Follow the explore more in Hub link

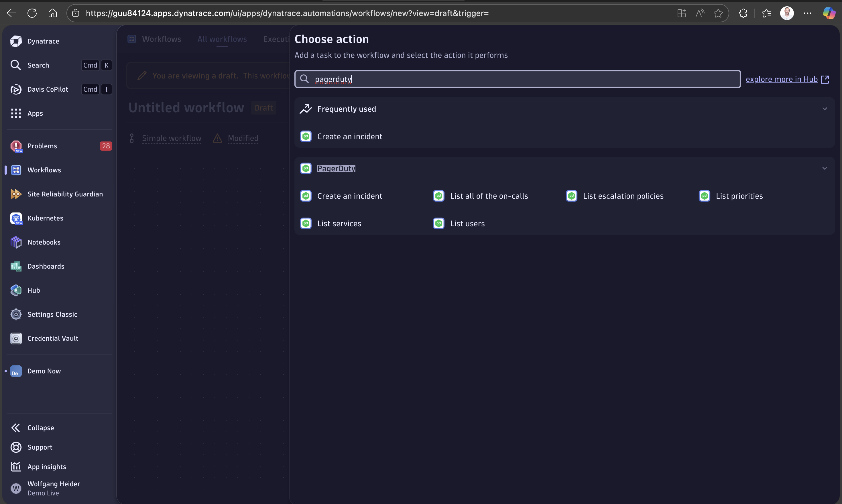coord(782,79)
